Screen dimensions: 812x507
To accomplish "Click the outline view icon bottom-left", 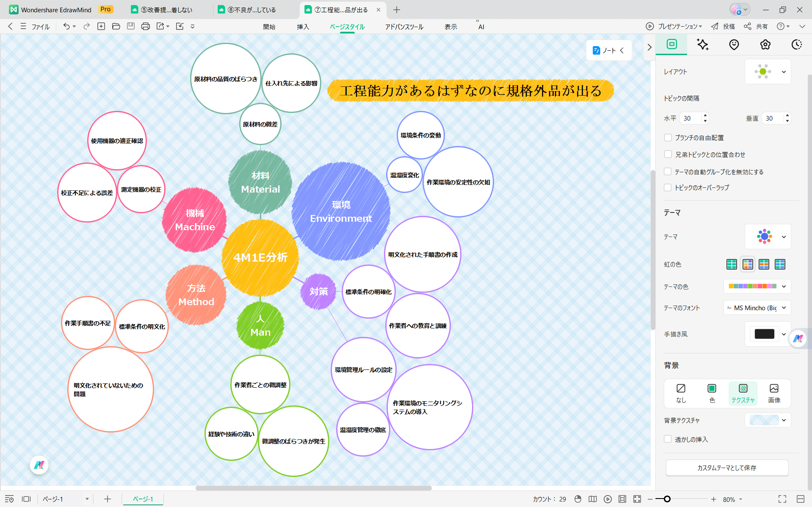I will tap(9, 499).
